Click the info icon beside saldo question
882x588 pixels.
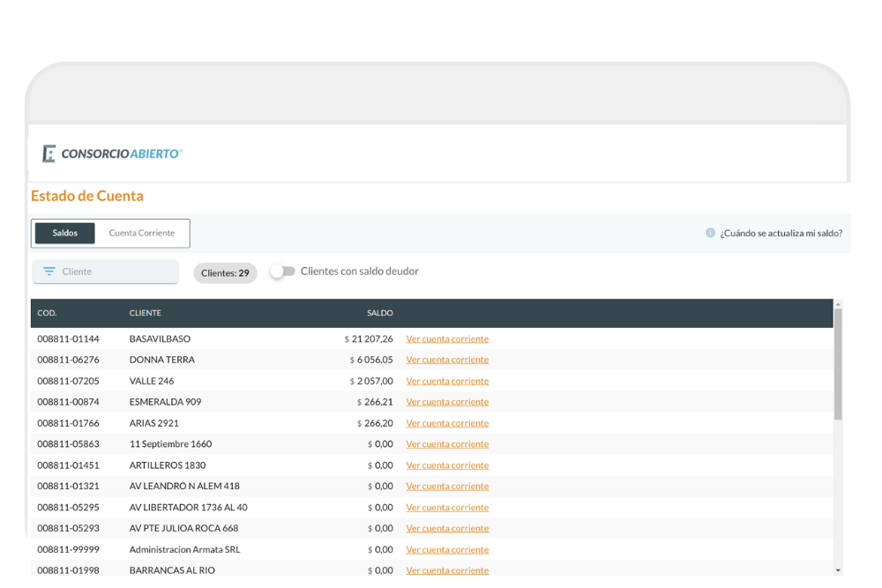pyautogui.click(x=710, y=233)
